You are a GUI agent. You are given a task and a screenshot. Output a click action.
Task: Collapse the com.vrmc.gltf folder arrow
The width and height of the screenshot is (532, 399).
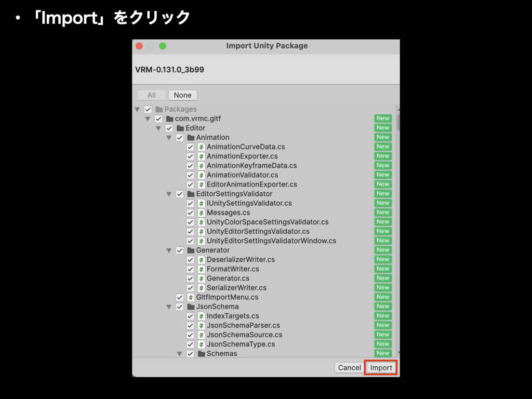click(x=148, y=119)
